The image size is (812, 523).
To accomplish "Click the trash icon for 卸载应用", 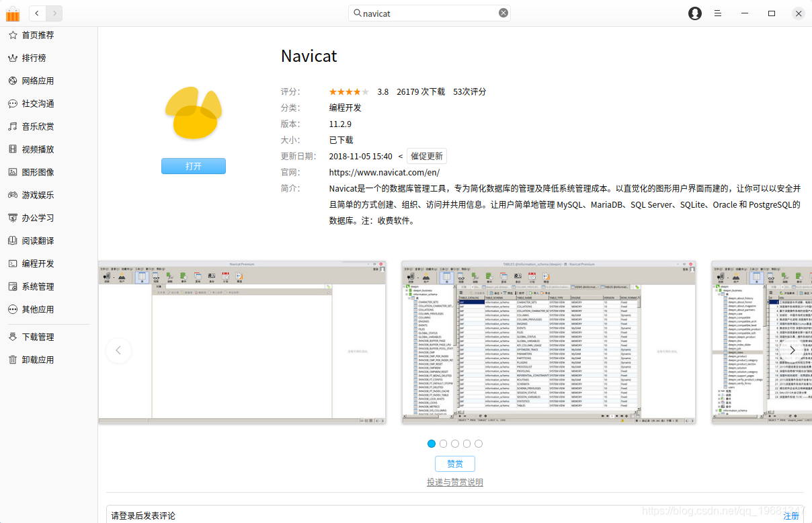I will coord(12,360).
